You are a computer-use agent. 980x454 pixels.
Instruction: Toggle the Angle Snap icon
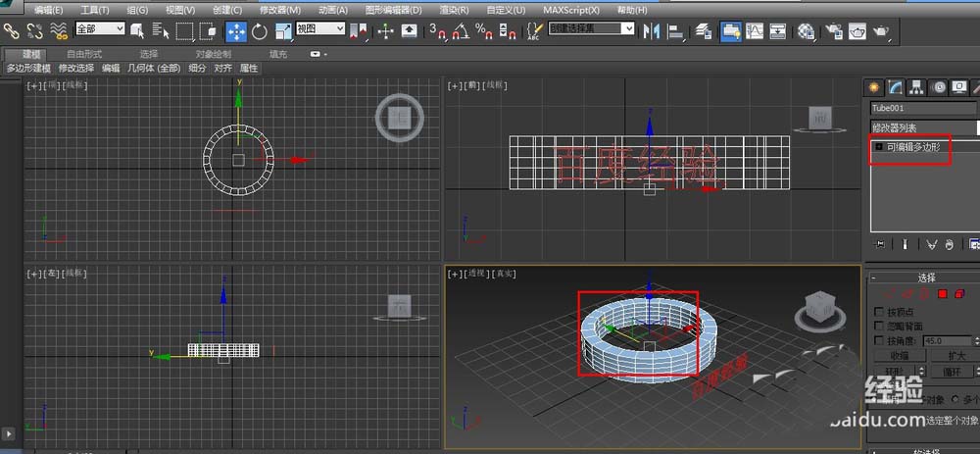461,30
